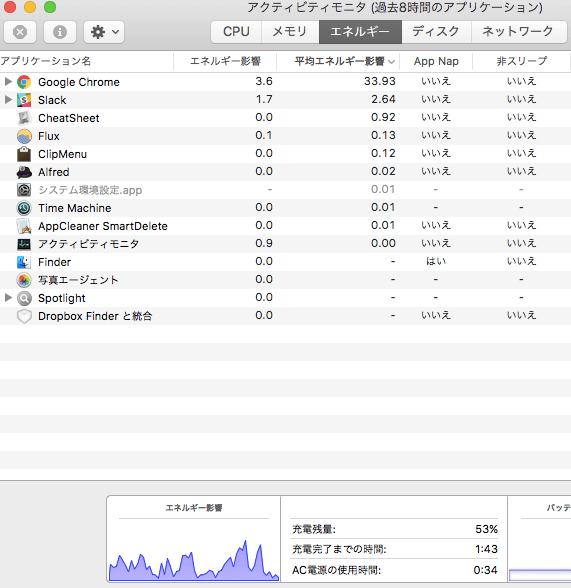Expand the Slack disclosure triangle
571x588 pixels.
tap(8, 99)
